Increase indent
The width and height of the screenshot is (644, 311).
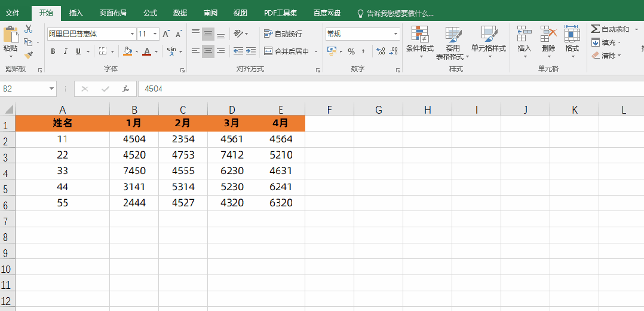(251, 51)
